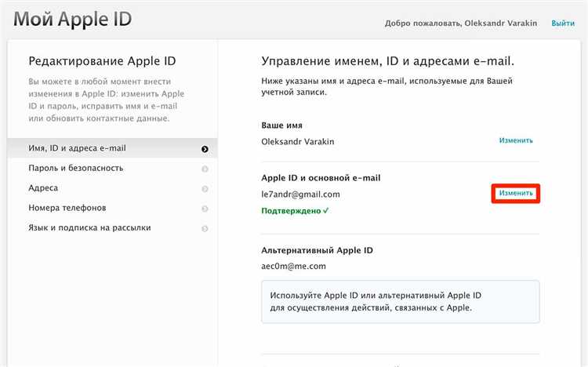Click the Управление именем, ID и адресами heading

click(388, 61)
